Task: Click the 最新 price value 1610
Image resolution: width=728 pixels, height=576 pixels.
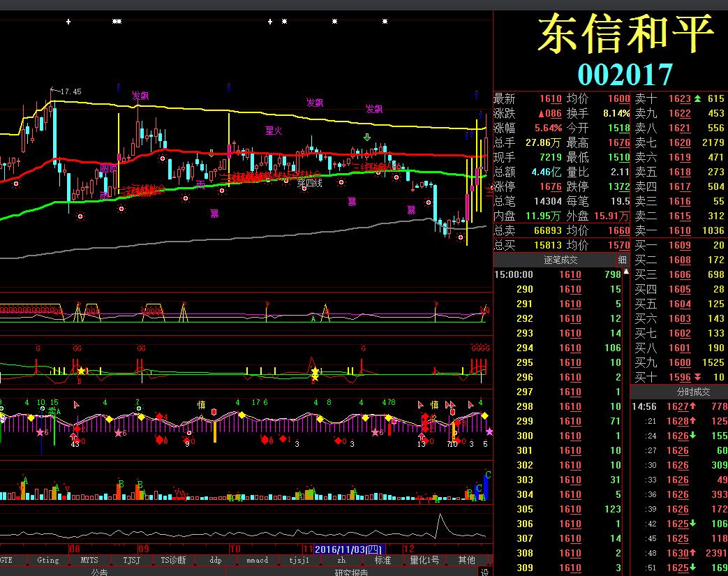Action: 550,98
